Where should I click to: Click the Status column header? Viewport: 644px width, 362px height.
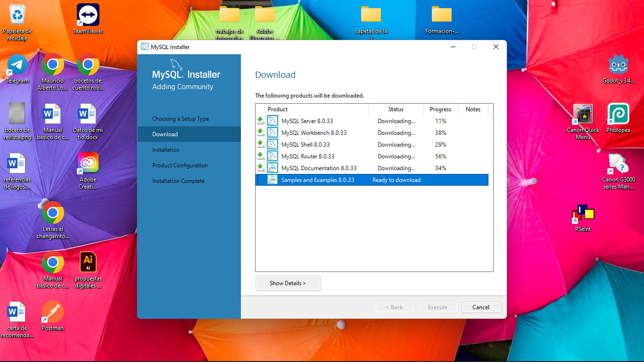[x=396, y=109]
